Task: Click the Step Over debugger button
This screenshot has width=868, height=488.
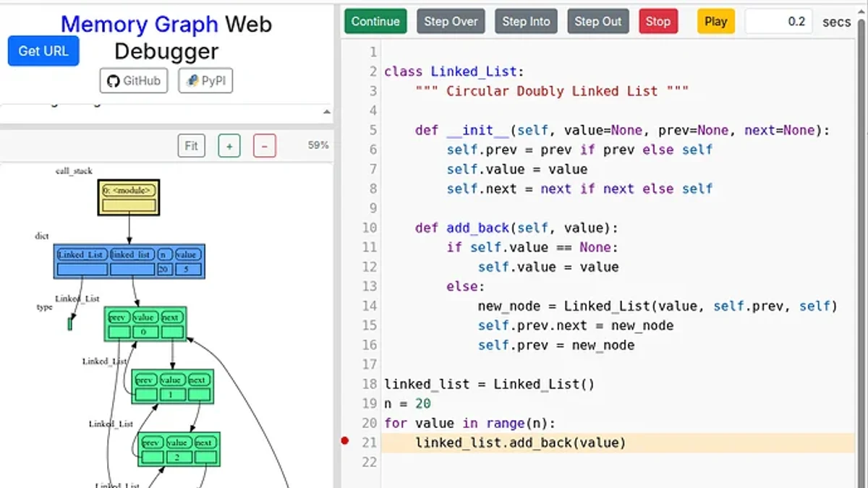Action: coord(451,22)
